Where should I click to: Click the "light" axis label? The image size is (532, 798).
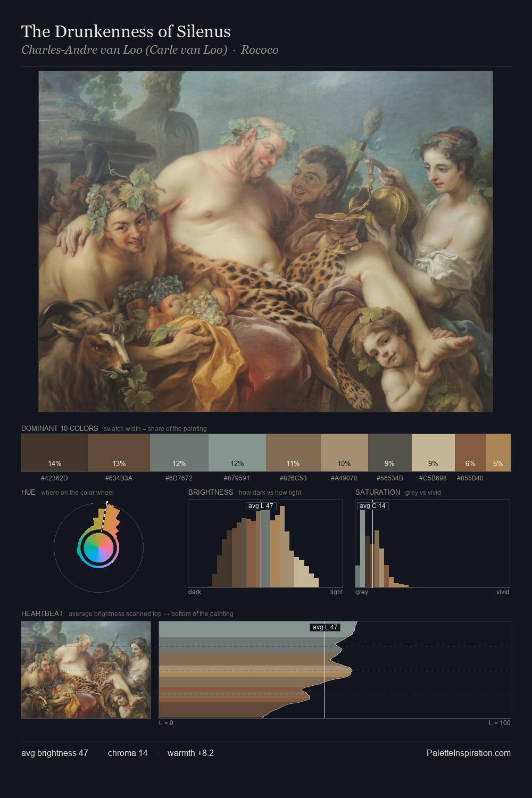336,592
